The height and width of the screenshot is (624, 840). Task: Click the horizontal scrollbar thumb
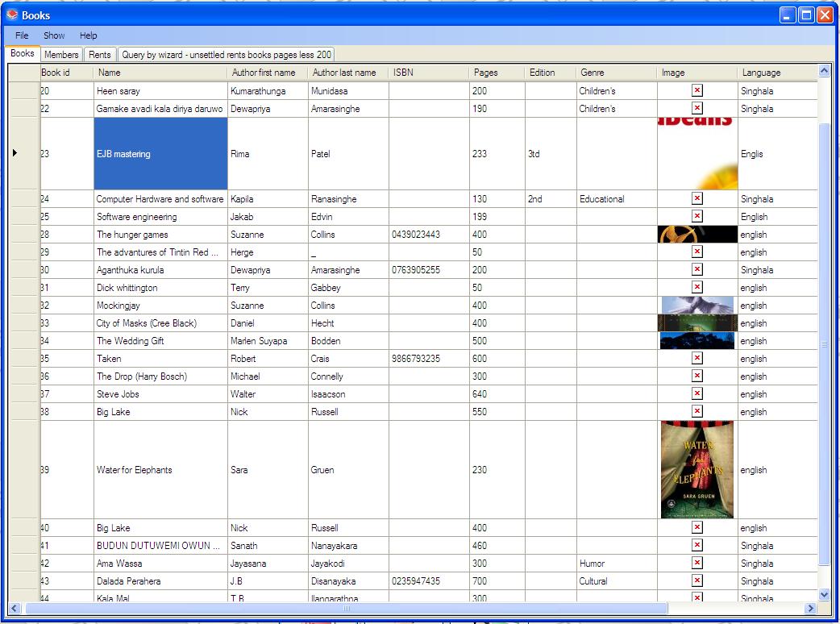[x=346, y=608]
